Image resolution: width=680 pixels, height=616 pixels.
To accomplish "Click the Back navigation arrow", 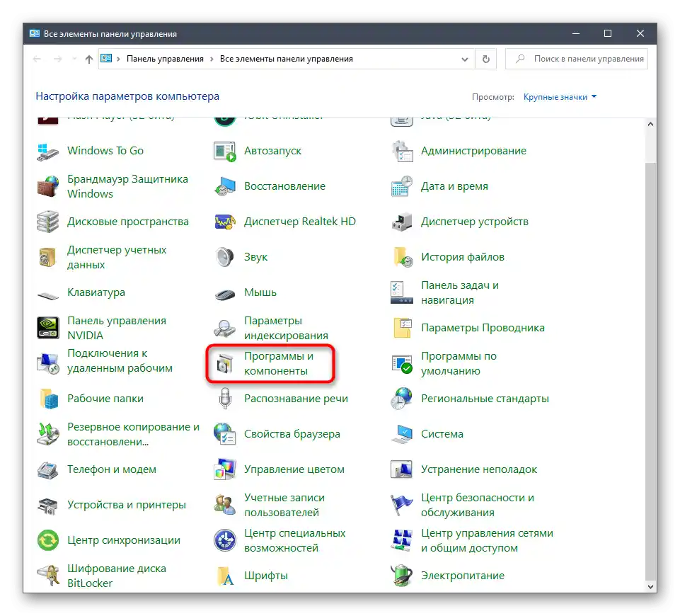I will point(38,59).
